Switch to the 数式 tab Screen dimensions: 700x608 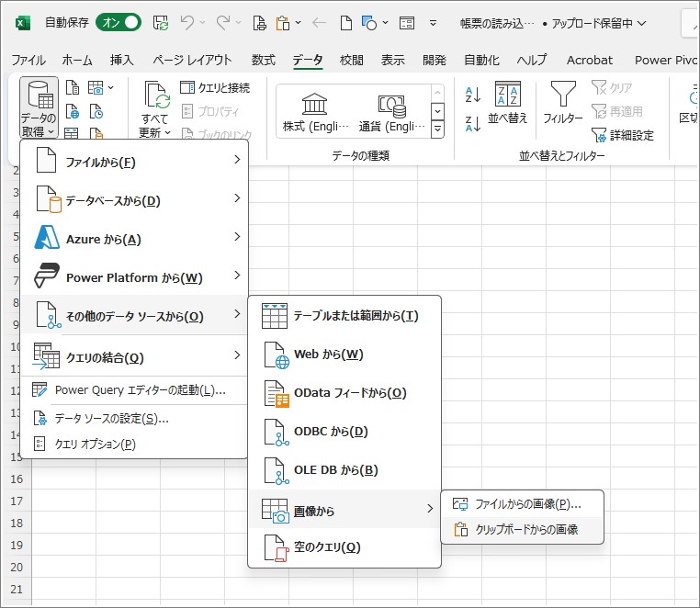coord(264,60)
